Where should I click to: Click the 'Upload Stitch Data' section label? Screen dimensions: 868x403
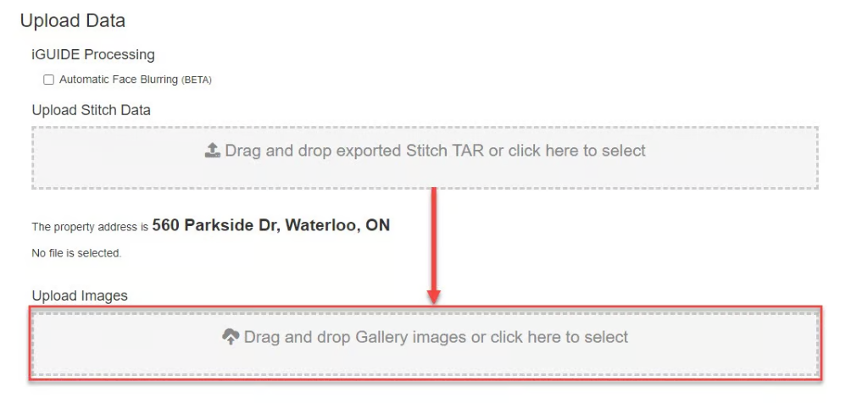click(x=92, y=110)
